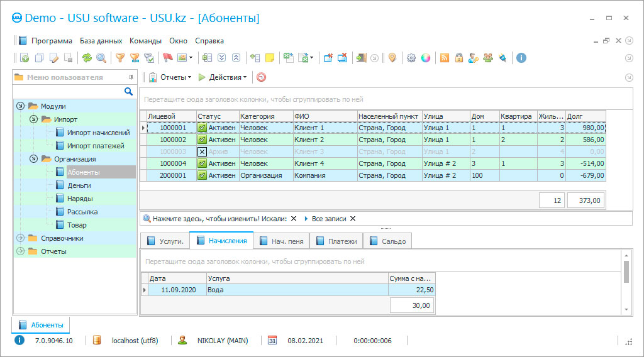This screenshot has width=644, height=357.
Task: Click the magnifier Search icon in toolbar
Action: pyautogui.click(x=101, y=58)
